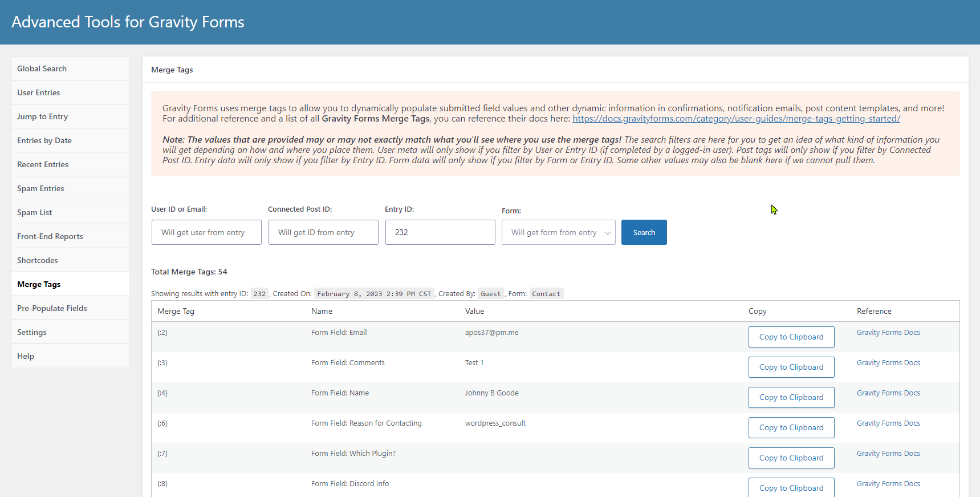The image size is (980, 497).
Task: Copy the {:8} Discord Info merge tag
Action: [791, 487]
